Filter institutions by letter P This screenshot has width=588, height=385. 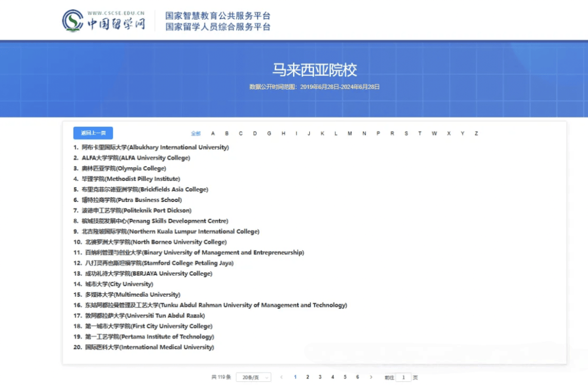click(378, 133)
